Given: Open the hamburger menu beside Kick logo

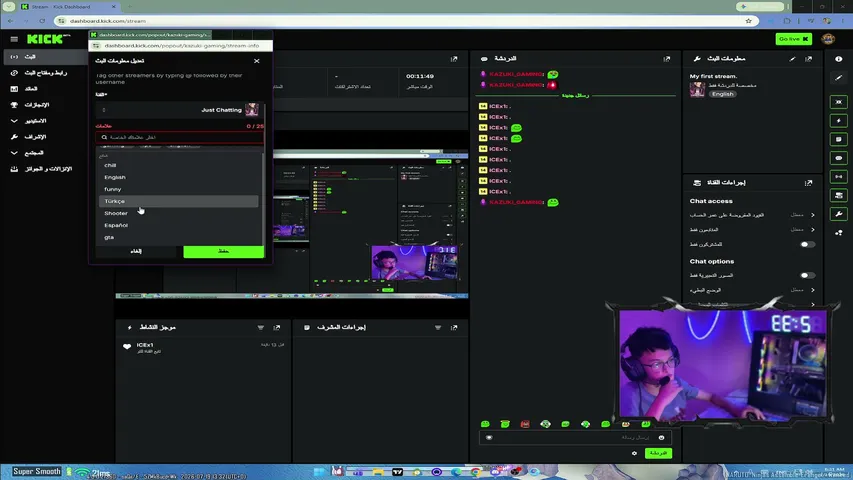Looking at the screenshot, I should pos(14,39).
